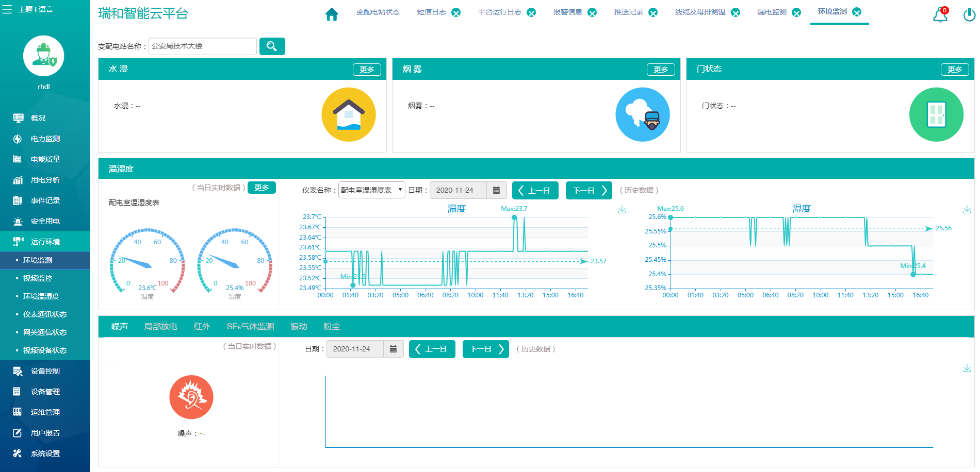This screenshot has width=980, height=472.
Task: Close the 漏电监测 tab
Action: tap(796, 12)
